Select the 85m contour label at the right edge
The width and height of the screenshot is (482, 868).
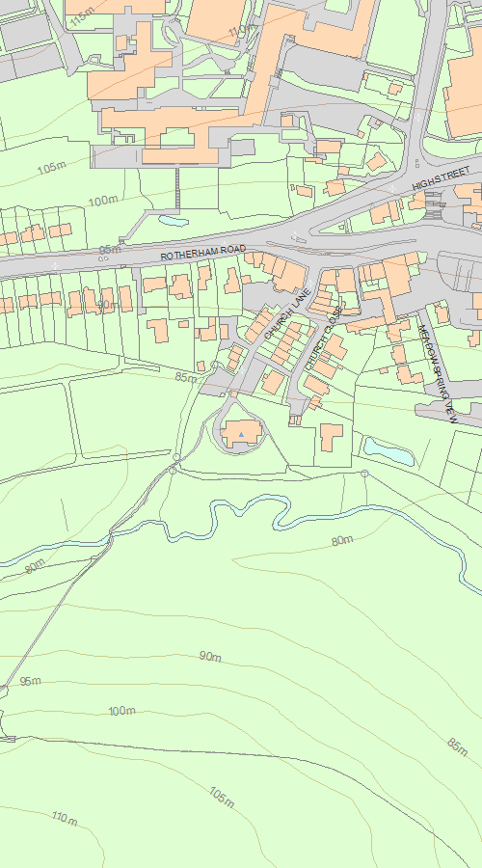click(x=458, y=746)
